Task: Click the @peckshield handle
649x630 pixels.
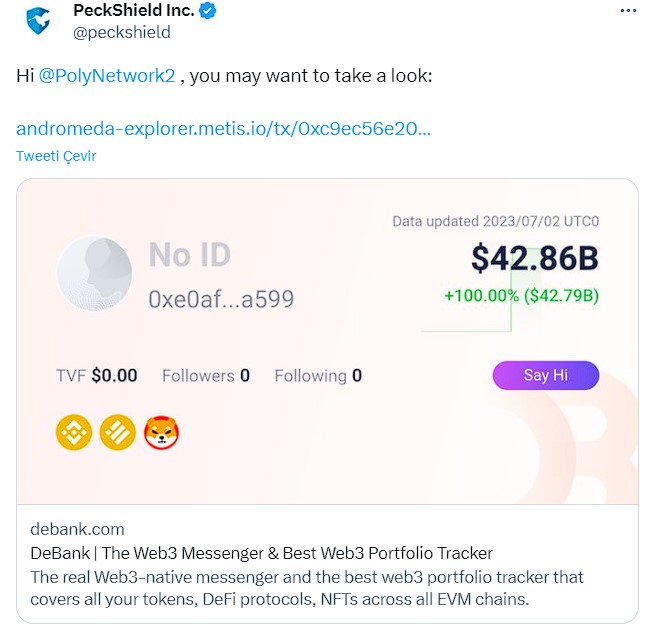Action: pos(122,32)
